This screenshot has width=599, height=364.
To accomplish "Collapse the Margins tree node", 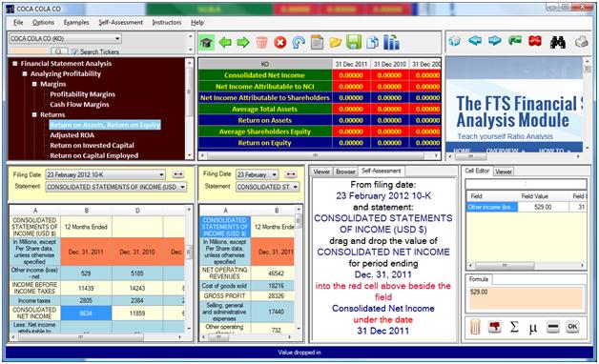I will [x=34, y=84].
